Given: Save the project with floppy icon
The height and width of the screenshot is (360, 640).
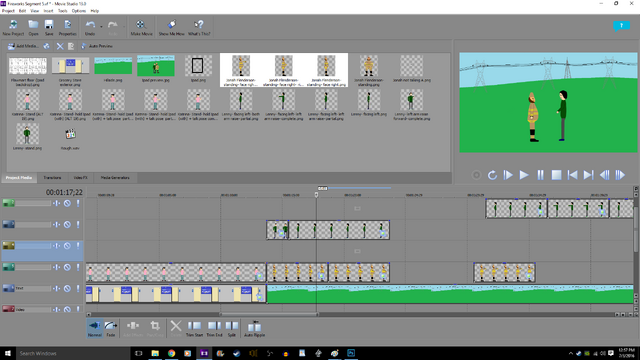Looking at the screenshot, I should click(49, 28).
